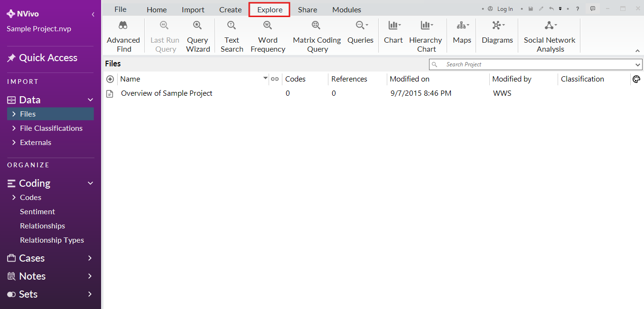Click the link column header icon

tap(275, 79)
